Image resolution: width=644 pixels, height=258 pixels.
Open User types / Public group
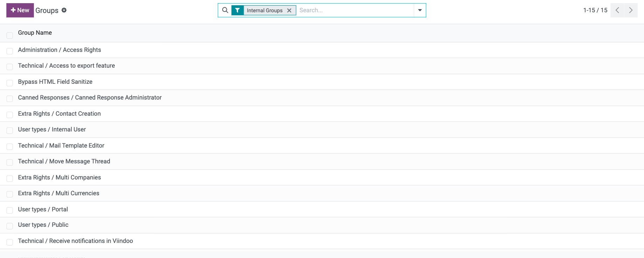(x=43, y=225)
